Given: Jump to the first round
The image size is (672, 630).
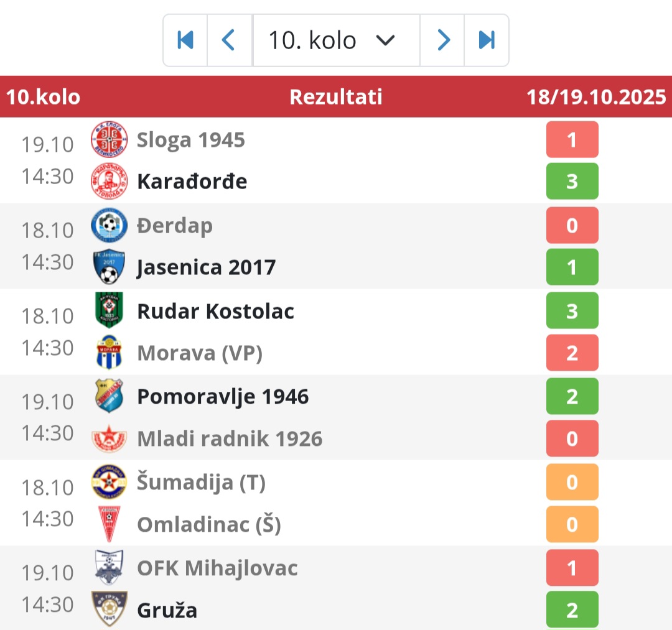Looking at the screenshot, I should pos(185,40).
